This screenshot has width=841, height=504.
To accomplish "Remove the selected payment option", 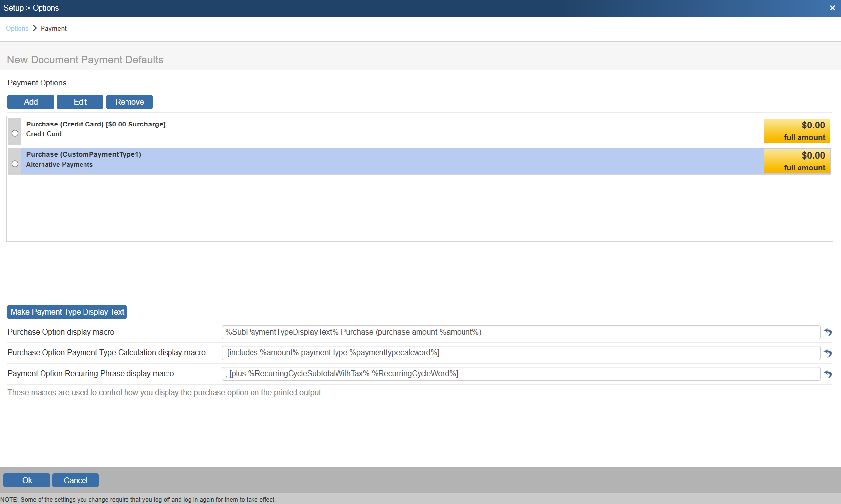I will [129, 102].
